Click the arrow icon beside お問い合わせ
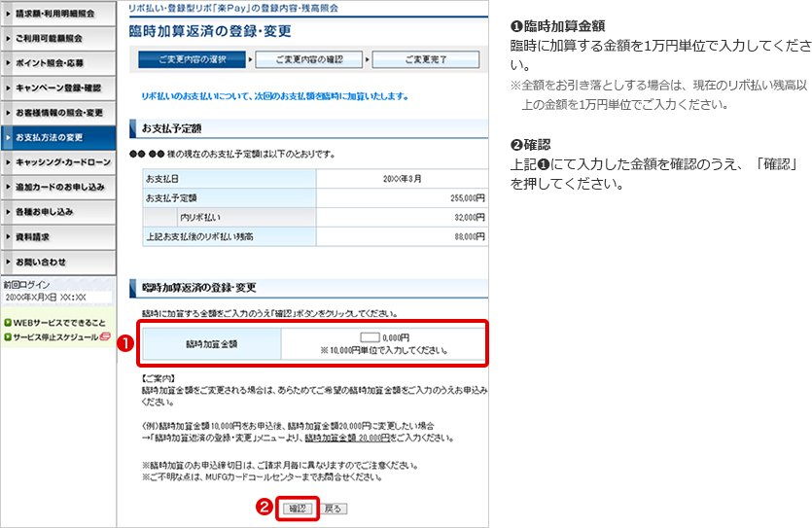 click(8, 263)
